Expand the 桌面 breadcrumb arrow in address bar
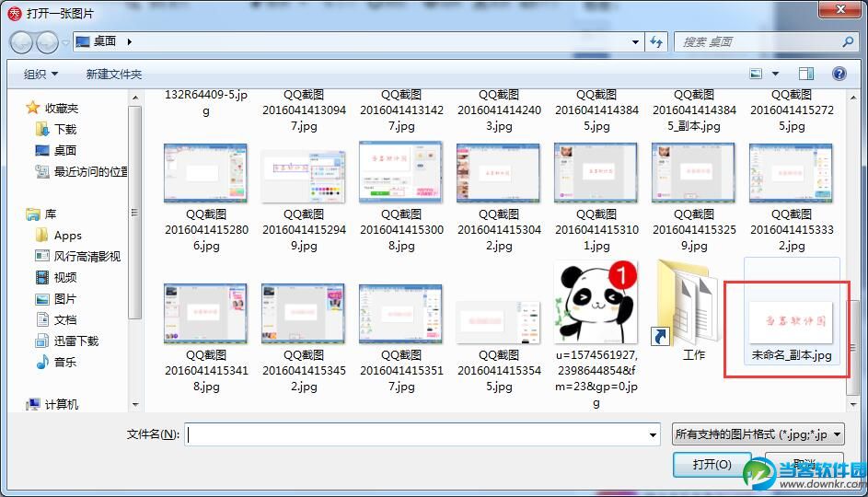The height and width of the screenshot is (497, 868). click(x=129, y=41)
